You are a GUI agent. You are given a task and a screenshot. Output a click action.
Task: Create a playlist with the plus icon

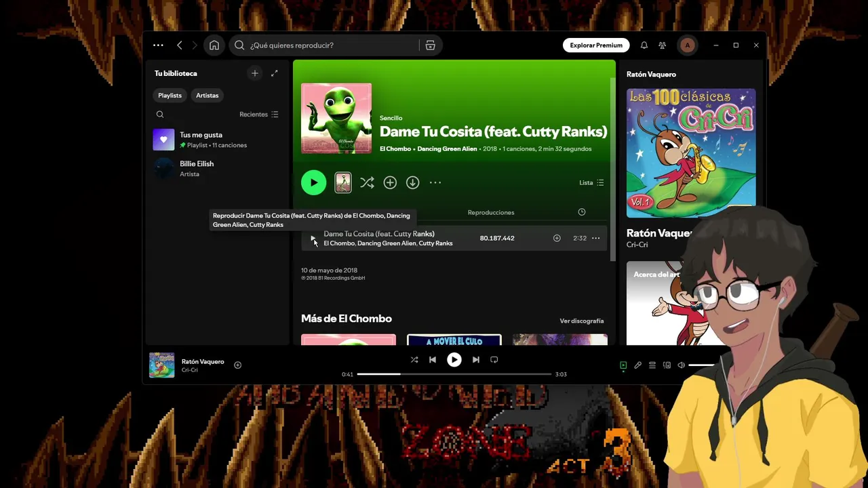[x=255, y=73]
